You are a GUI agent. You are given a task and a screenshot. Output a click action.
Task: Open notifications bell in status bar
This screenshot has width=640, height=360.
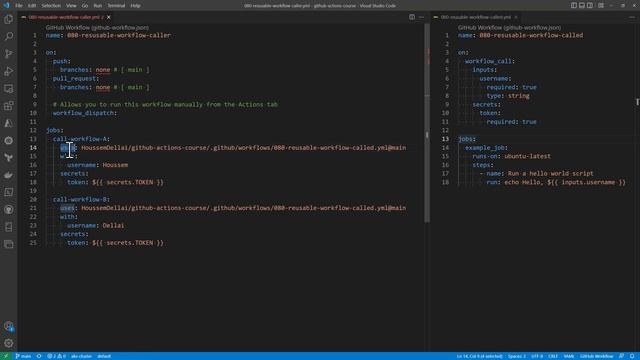(632, 356)
